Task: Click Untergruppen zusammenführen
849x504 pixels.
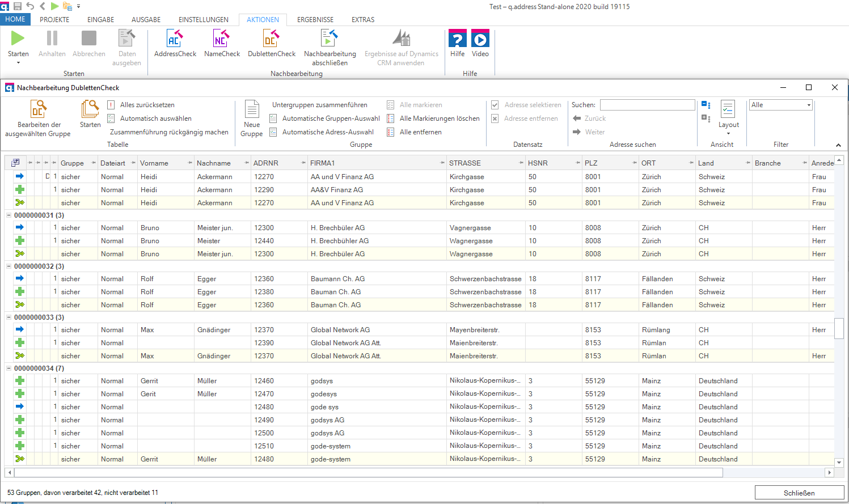Action: (x=320, y=105)
